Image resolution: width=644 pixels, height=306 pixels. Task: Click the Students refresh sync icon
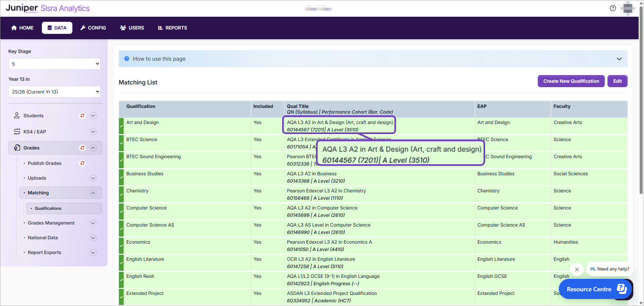(82, 116)
